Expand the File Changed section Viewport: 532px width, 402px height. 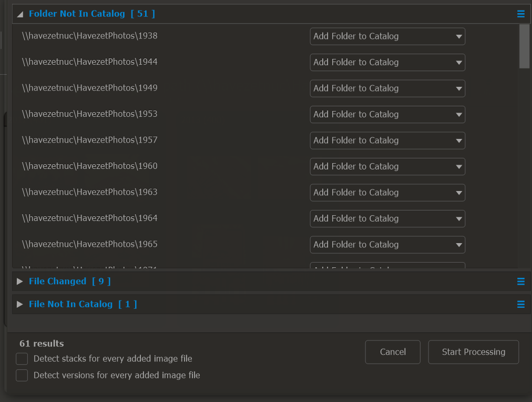[19, 282]
